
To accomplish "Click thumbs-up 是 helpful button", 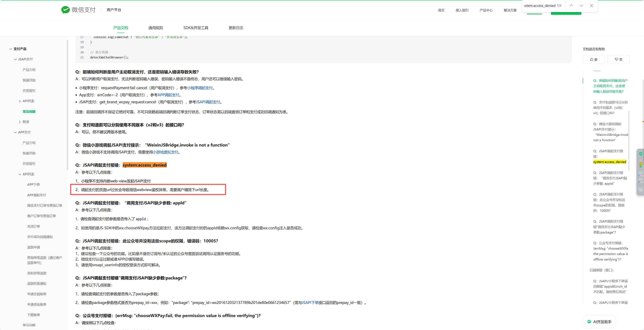I will click(x=594, y=60).
